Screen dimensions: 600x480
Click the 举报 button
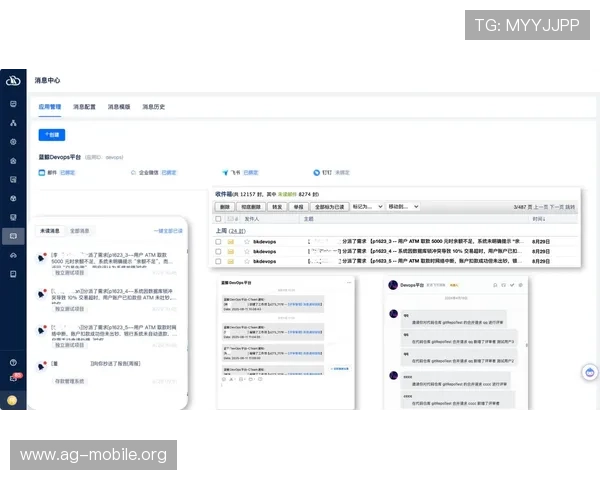click(x=298, y=207)
